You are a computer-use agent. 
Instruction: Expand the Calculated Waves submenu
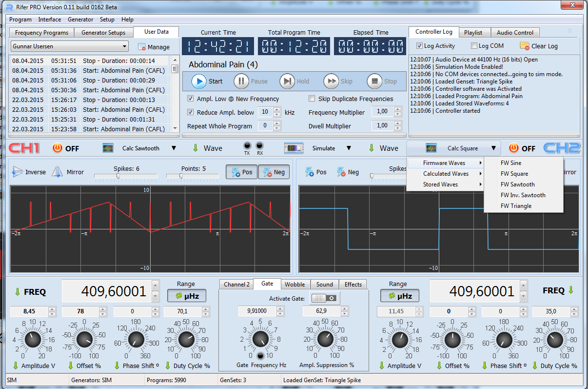[446, 174]
